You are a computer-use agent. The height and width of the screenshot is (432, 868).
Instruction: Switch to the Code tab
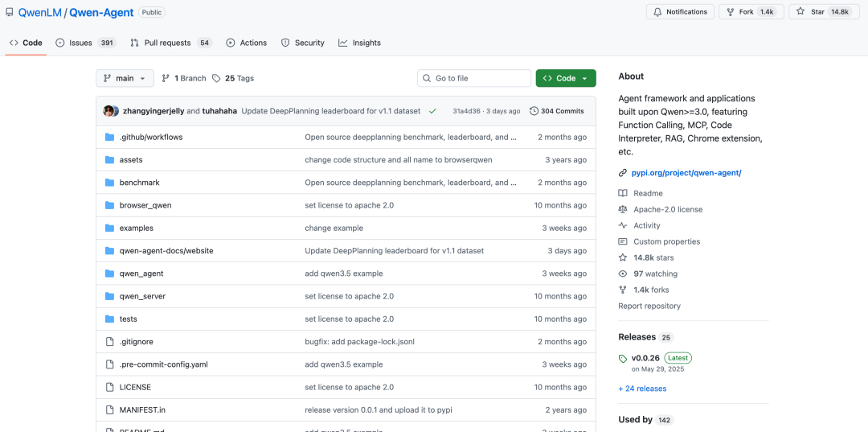[26, 43]
